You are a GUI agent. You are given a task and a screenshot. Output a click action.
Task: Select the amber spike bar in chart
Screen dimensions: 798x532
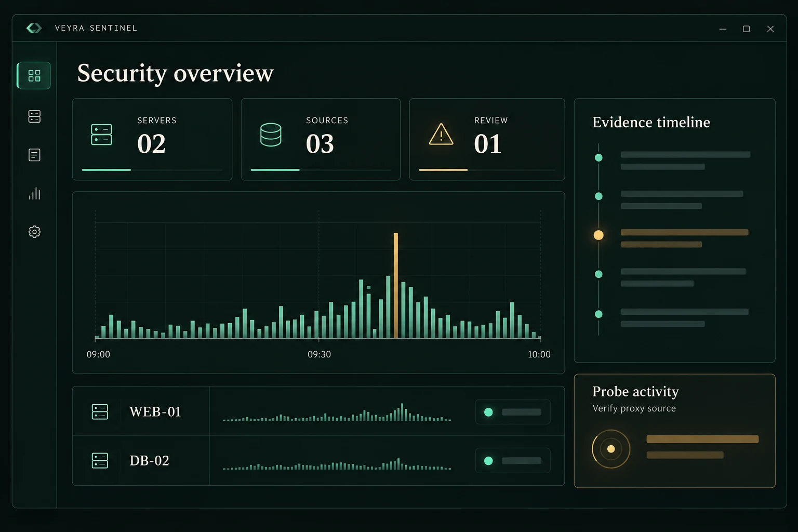click(x=396, y=286)
